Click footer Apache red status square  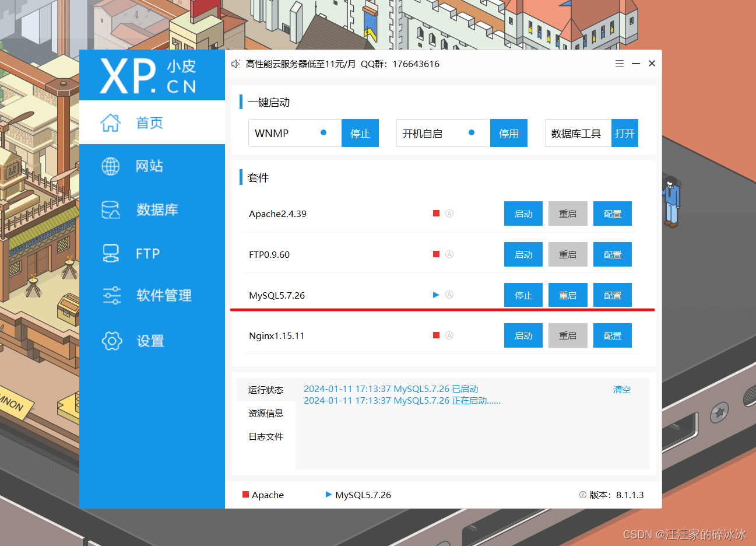[x=245, y=495]
